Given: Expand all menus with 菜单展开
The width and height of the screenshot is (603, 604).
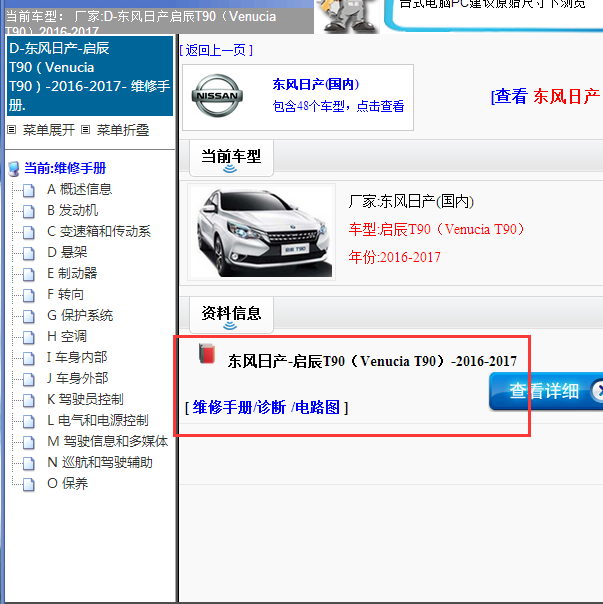Looking at the screenshot, I should (49, 130).
